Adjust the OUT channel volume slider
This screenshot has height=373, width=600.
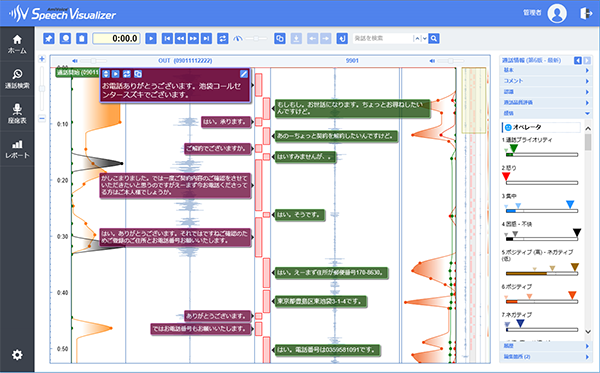[x=94, y=61]
